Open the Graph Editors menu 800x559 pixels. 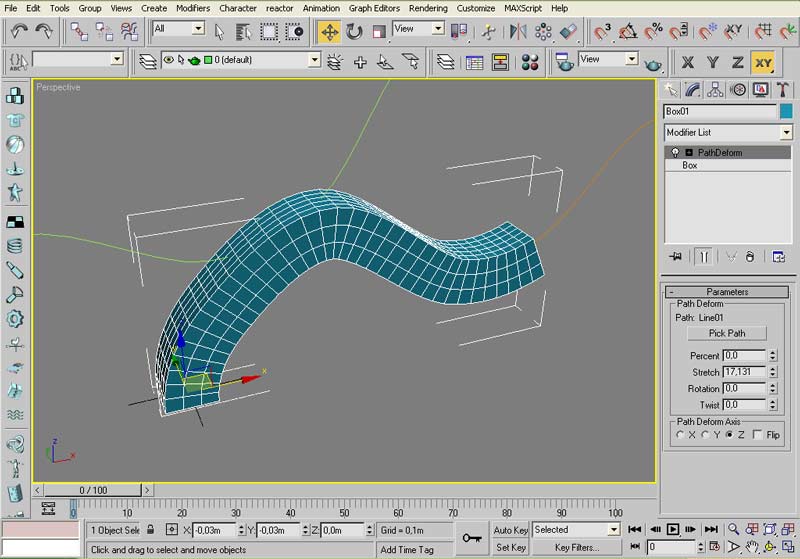pyautogui.click(x=374, y=8)
